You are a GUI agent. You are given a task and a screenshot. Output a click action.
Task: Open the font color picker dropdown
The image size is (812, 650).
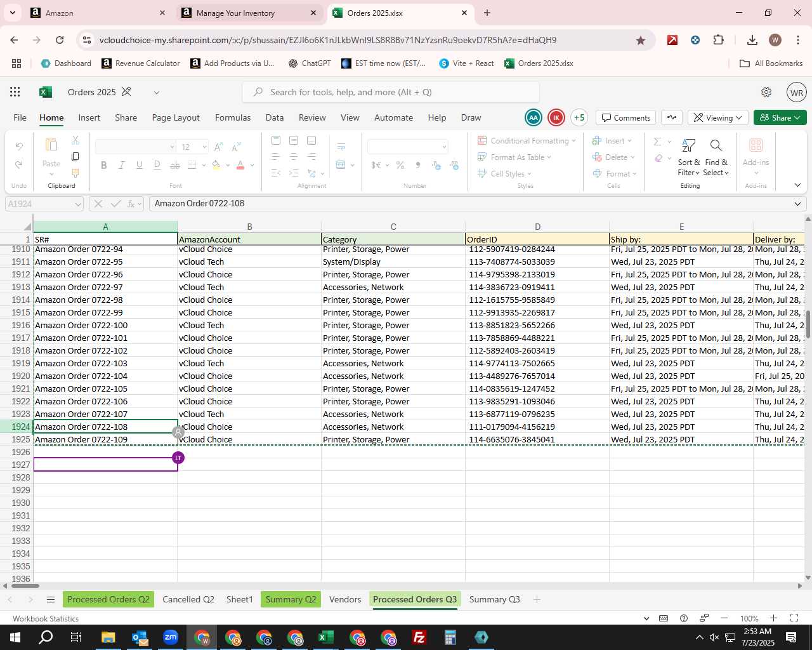[252, 165]
